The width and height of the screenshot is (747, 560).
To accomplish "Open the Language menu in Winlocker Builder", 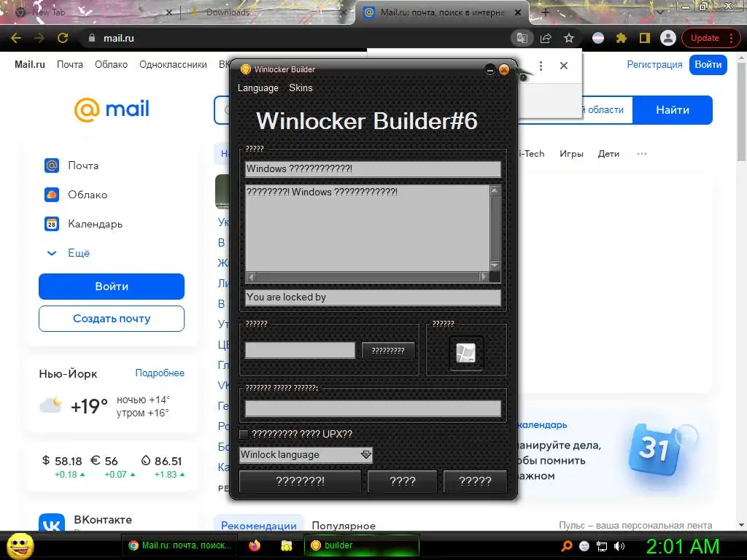I will click(x=258, y=88).
